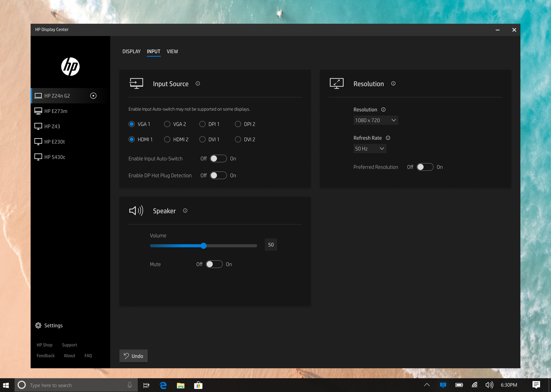Click the taskbar microphone icon

coord(130,385)
